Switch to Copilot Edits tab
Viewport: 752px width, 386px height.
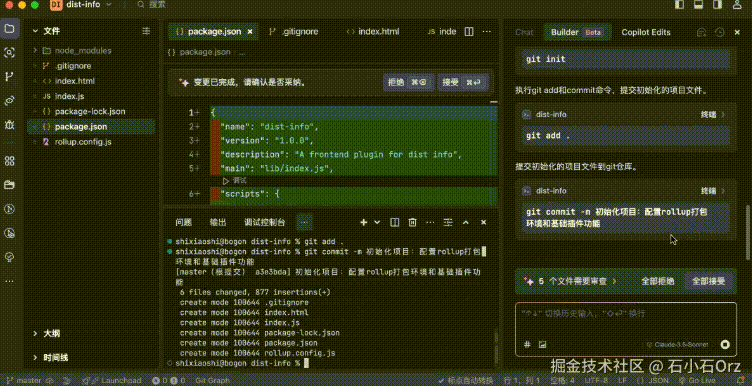pos(646,32)
